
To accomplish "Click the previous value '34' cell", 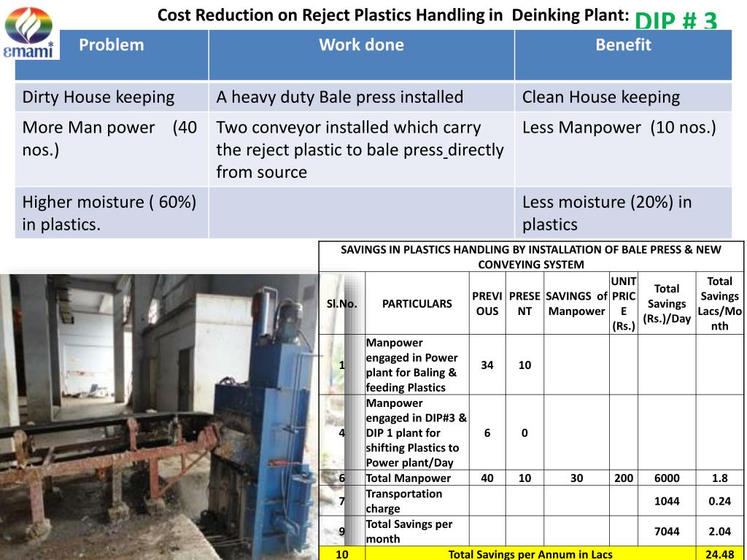I will tap(487, 365).
